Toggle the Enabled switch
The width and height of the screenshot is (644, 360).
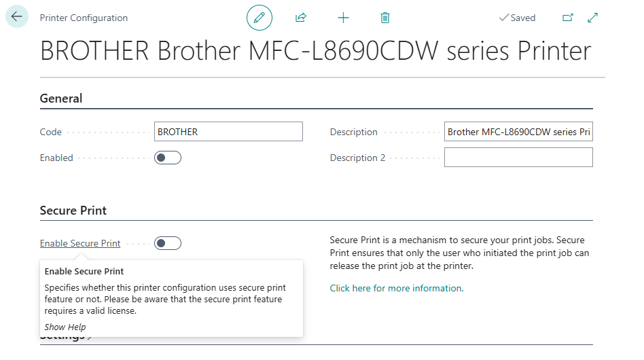pos(168,158)
